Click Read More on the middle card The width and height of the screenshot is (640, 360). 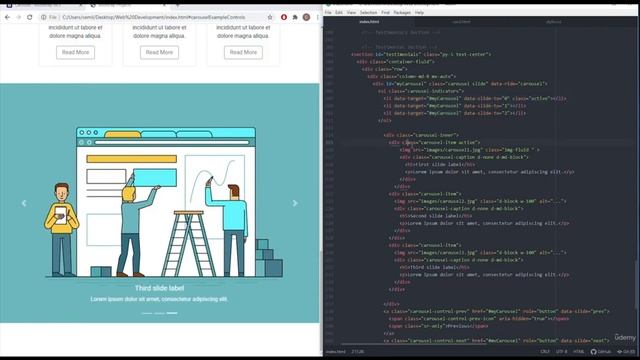(x=159, y=52)
